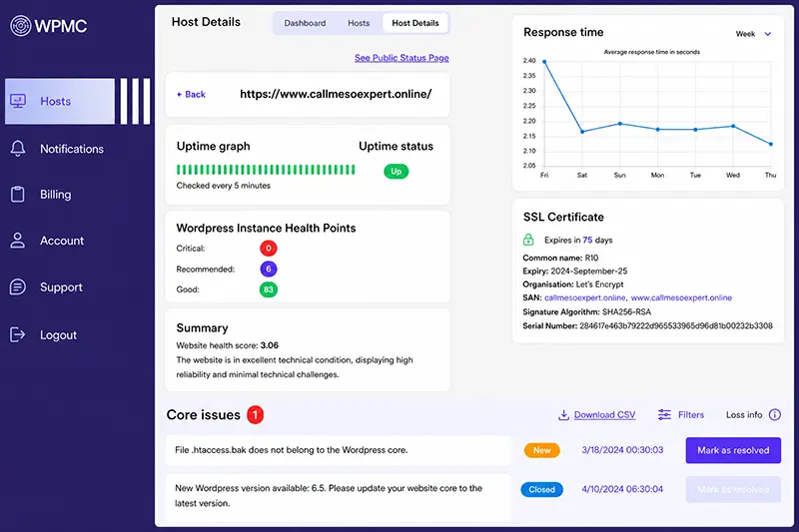Open the Hosts monitor icon in sidebar
Image resolution: width=799 pixels, height=532 pixels.
coord(18,101)
